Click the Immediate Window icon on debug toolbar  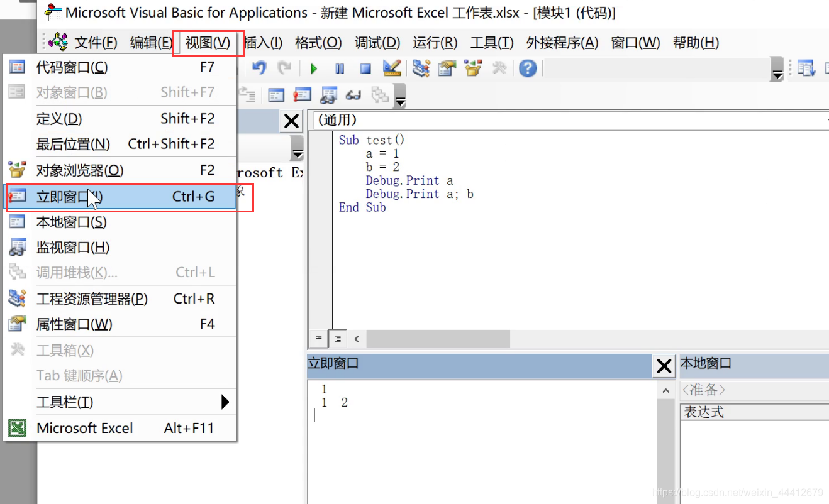pyautogui.click(x=303, y=95)
